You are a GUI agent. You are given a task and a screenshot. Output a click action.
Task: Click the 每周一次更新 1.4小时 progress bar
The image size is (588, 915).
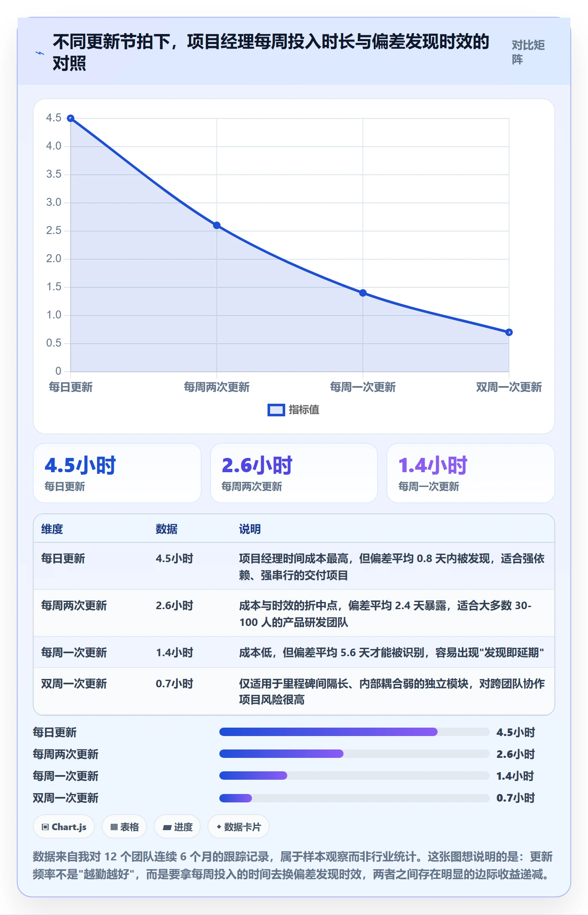tap(354, 776)
